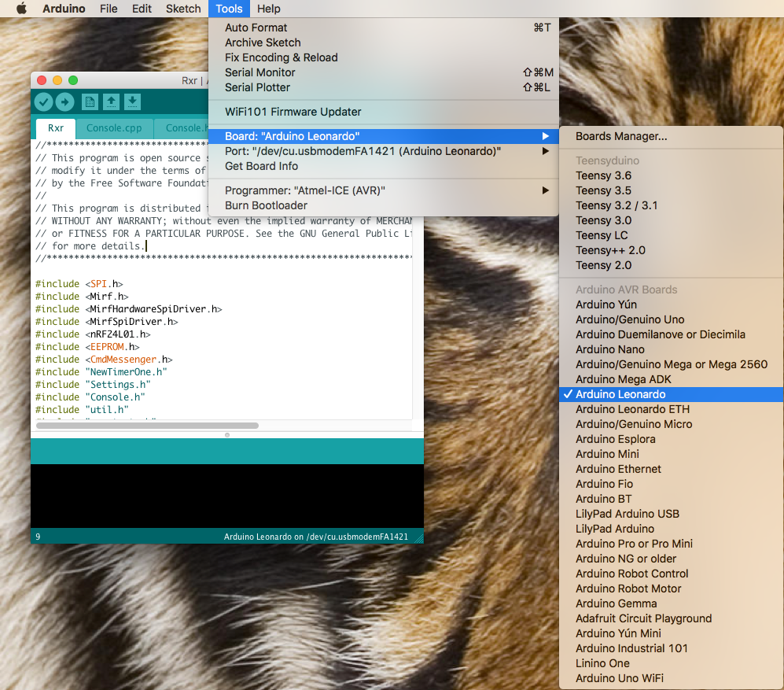Image resolution: width=784 pixels, height=690 pixels.
Task: Choose Arduino Industrial 101 board
Action: pos(672,648)
